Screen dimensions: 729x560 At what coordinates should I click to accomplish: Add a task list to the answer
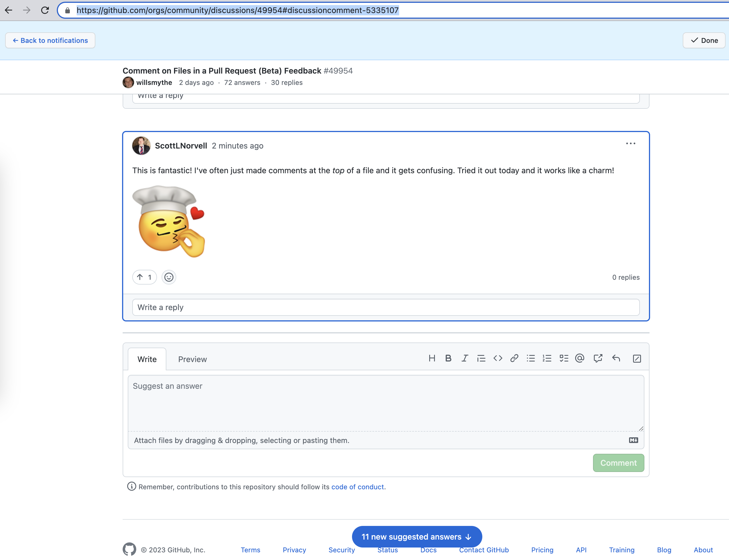[564, 358]
